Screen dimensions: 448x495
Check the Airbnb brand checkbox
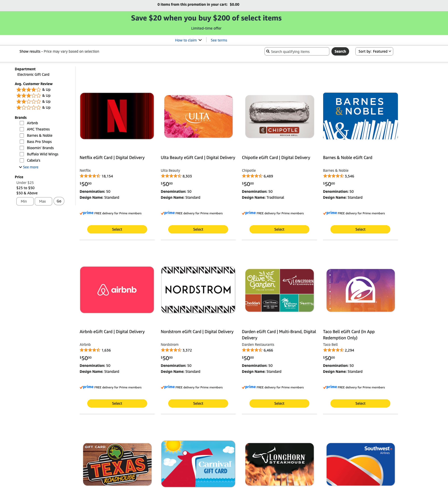(x=22, y=123)
